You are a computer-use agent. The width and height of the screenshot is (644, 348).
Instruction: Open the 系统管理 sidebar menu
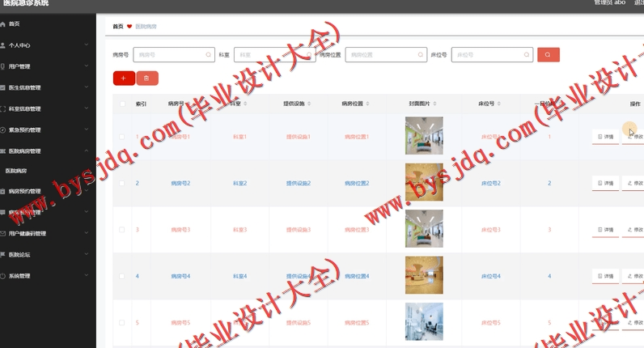pos(48,276)
